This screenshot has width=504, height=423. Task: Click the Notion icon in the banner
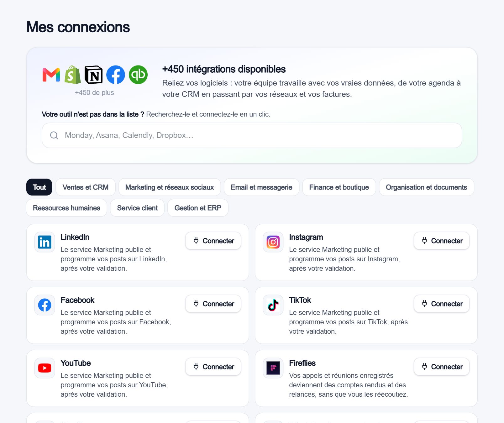94,75
